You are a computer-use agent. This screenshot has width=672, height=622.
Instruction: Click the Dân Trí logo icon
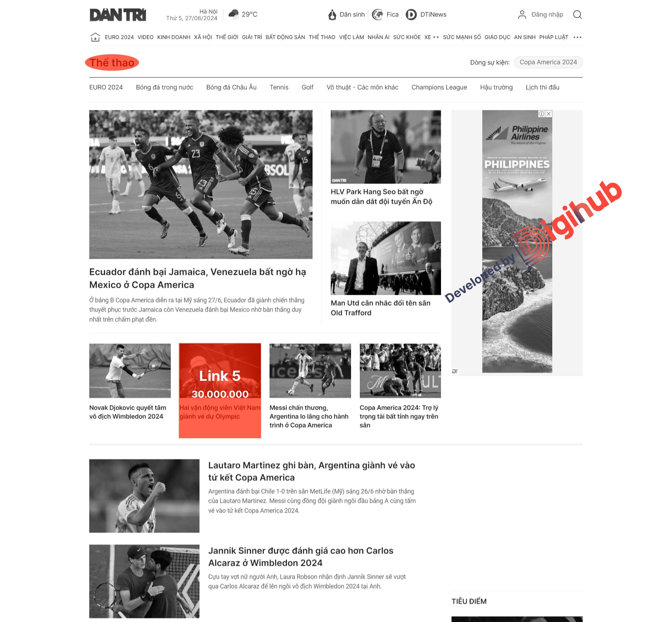117,15
